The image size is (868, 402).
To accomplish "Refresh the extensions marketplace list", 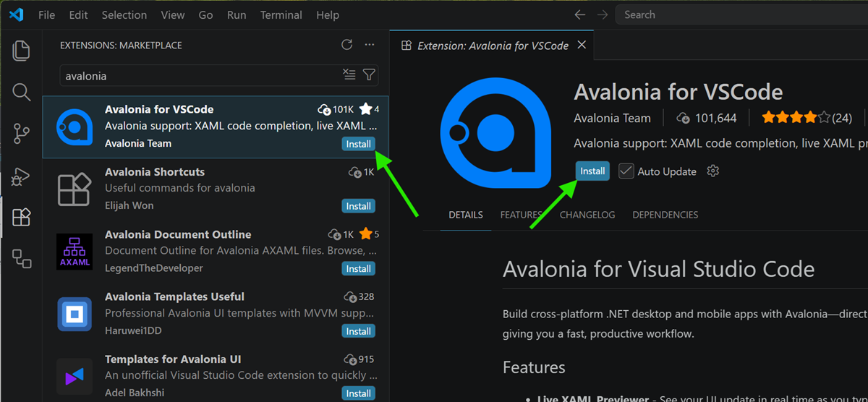I will [347, 45].
